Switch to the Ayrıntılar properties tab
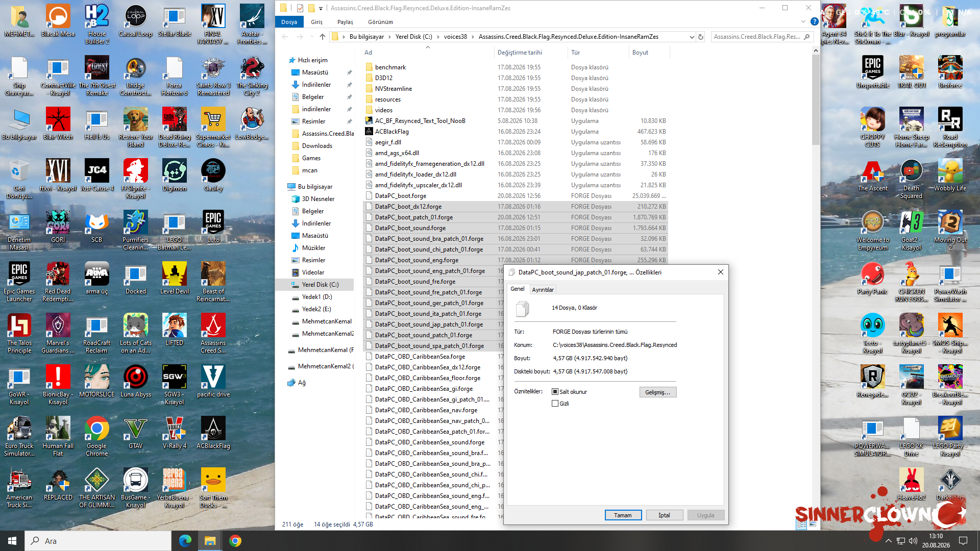 click(x=543, y=290)
